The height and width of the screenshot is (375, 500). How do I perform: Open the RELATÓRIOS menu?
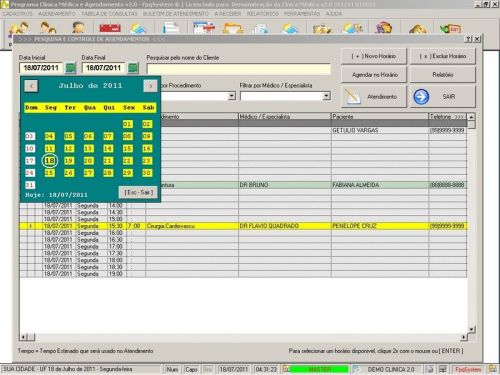coord(263,14)
